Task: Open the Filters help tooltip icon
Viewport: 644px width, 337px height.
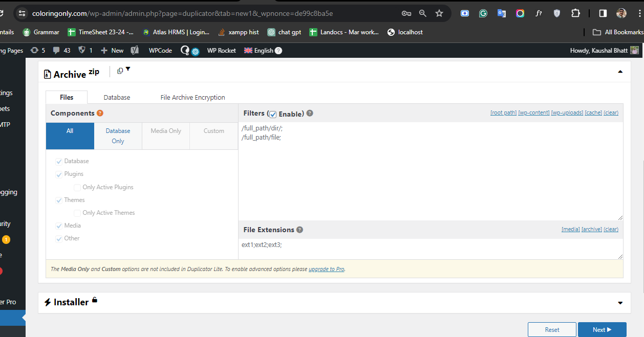Action: tap(310, 114)
